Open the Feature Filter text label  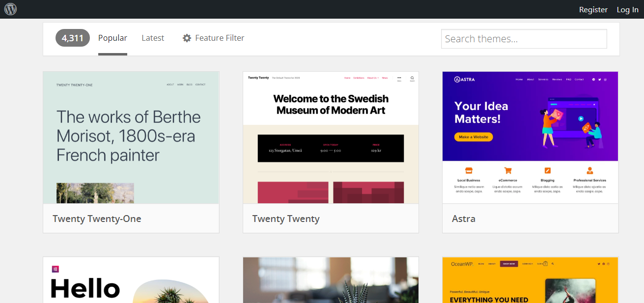(x=220, y=38)
